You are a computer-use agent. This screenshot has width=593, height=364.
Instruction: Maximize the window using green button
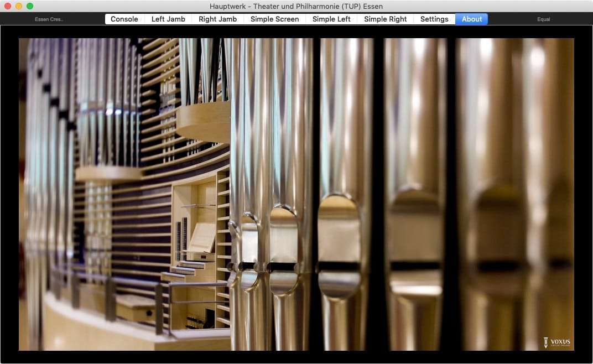30,6
